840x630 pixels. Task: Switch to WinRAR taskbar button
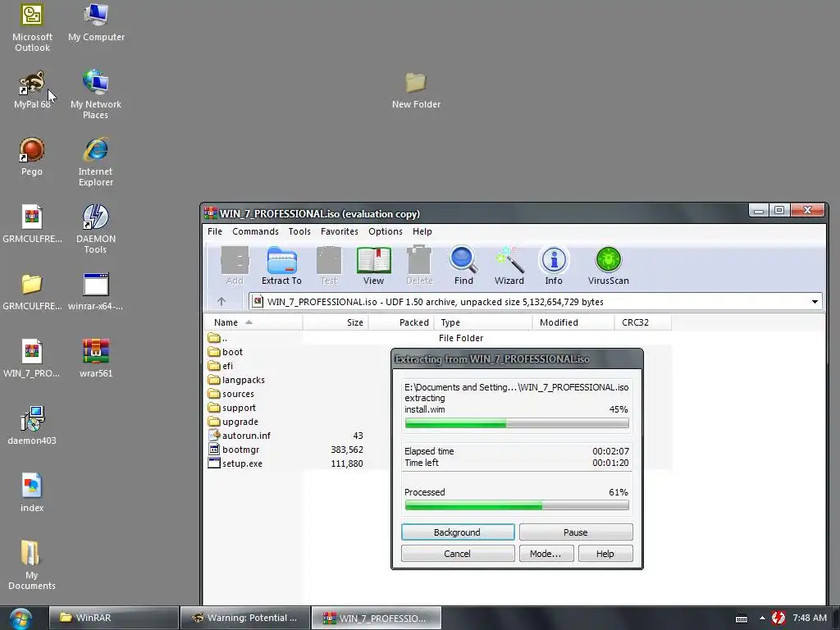point(114,618)
